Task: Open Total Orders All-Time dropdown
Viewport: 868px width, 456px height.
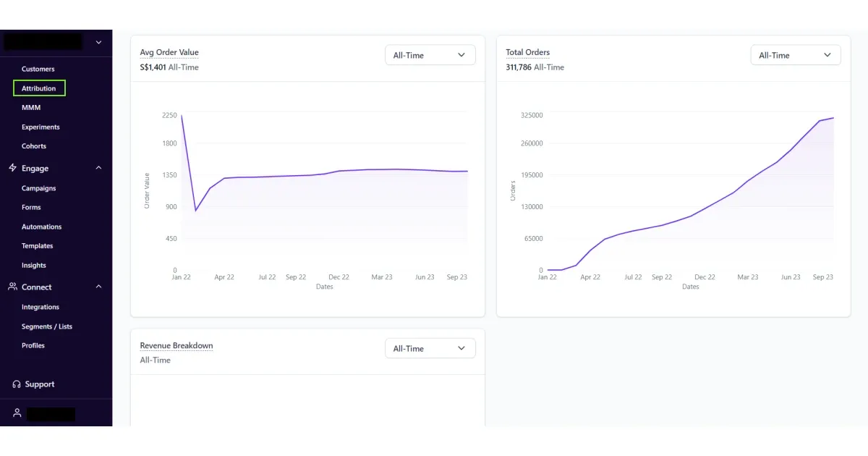Action: (796, 55)
